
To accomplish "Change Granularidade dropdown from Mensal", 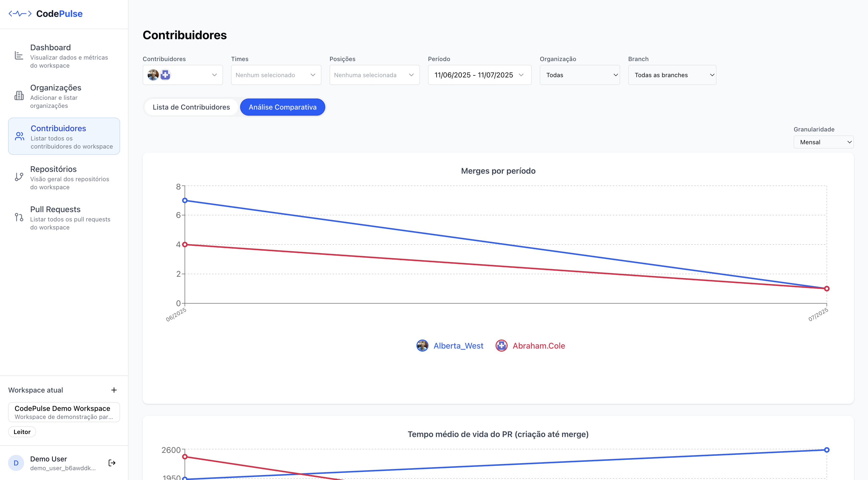I will pos(823,142).
